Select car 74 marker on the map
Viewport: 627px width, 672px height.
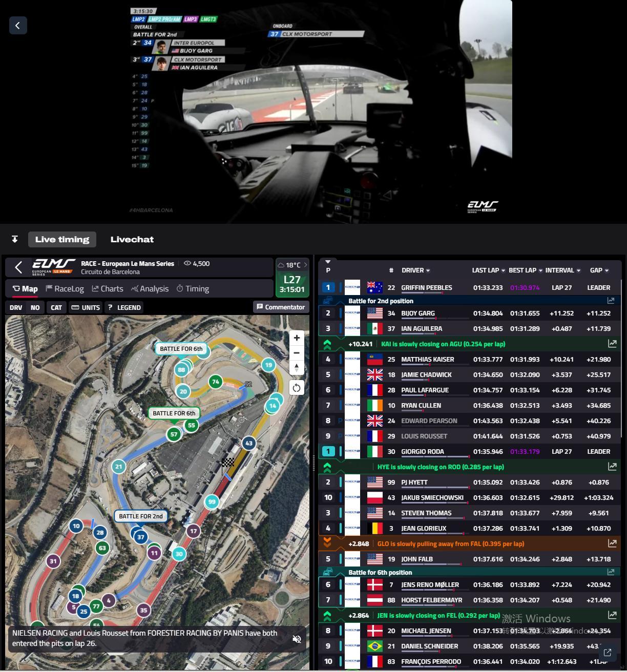coord(215,382)
